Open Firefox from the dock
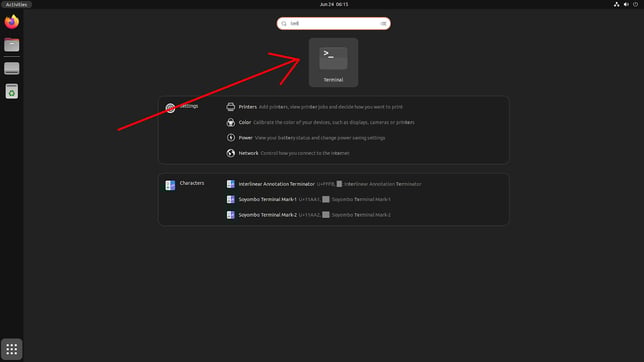The height and width of the screenshot is (362, 644). 12,22
